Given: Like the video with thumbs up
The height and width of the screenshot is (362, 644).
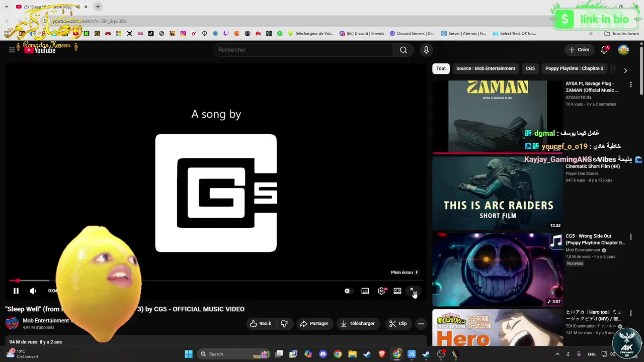Looking at the screenshot, I should click(x=261, y=324).
